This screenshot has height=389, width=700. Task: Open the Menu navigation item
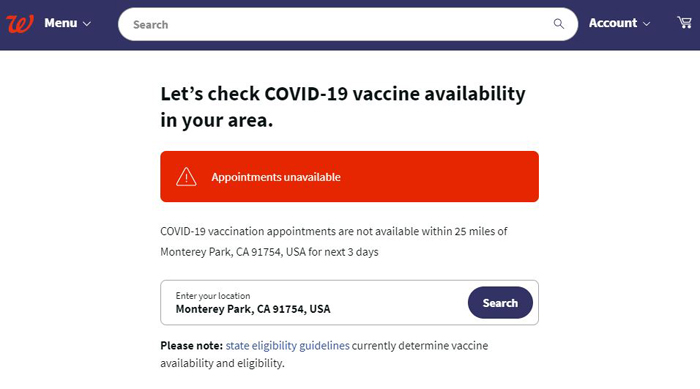click(x=61, y=23)
